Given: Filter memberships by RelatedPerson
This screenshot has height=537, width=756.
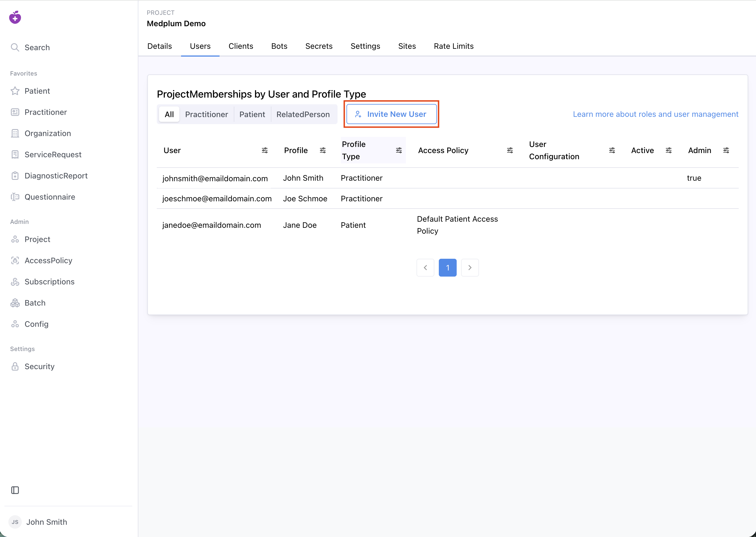Looking at the screenshot, I should 303,114.
